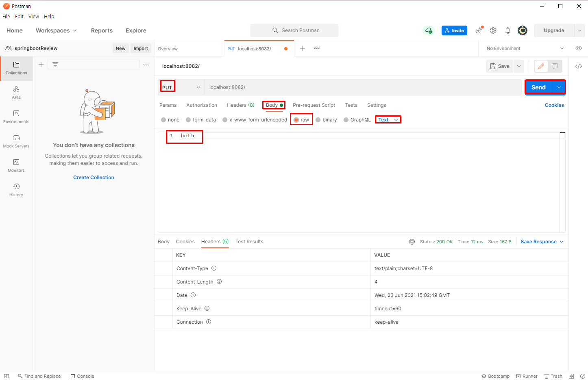Image resolution: width=588 pixels, height=381 pixels.
Task: Click the Connection header info icon
Action: tap(209, 322)
